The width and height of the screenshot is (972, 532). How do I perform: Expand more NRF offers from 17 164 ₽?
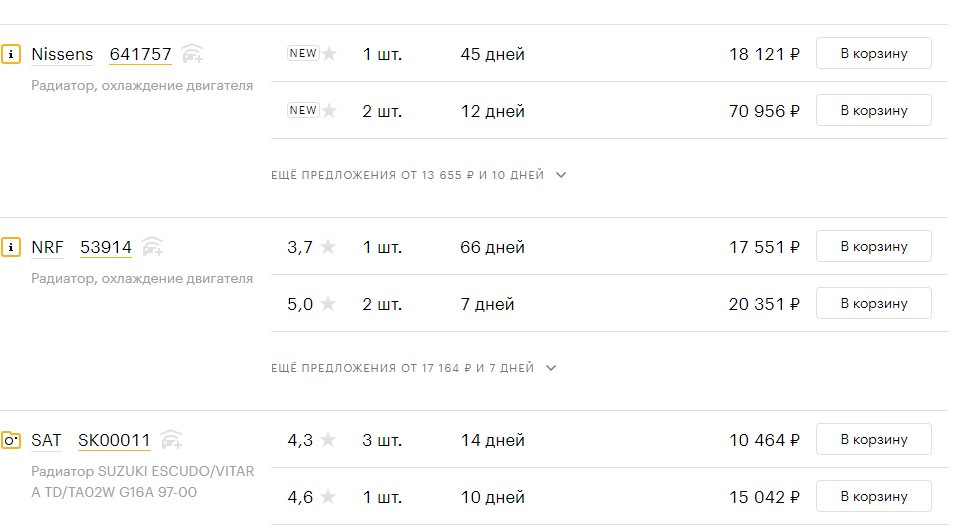click(414, 368)
